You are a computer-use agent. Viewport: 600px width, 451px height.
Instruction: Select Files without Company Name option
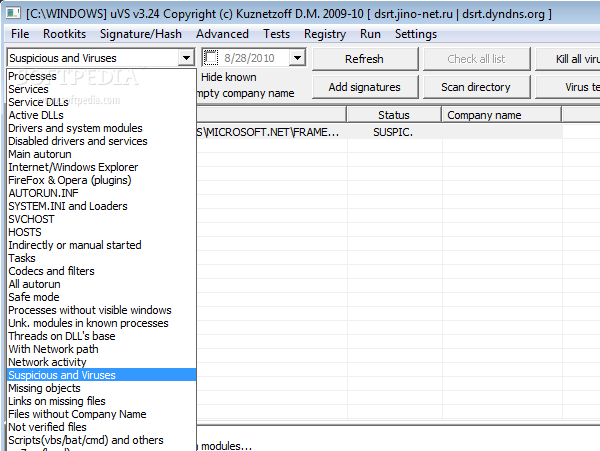click(77, 414)
